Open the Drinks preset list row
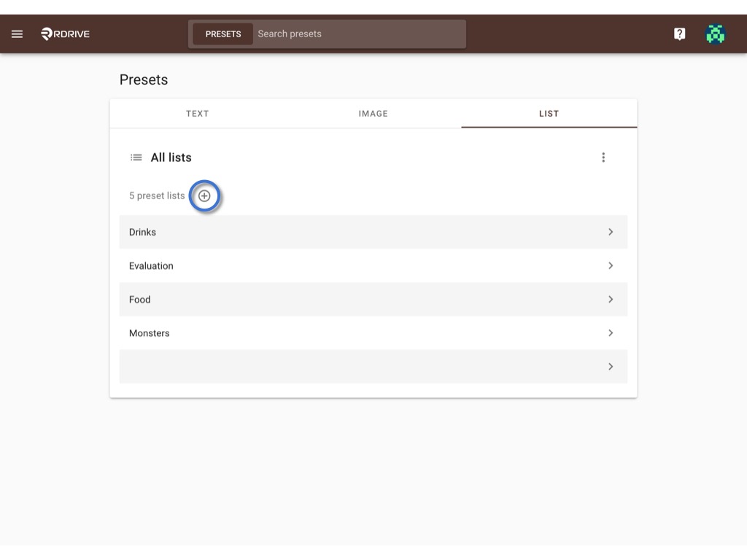The height and width of the screenshot is (560, 747). click(373, 232)
